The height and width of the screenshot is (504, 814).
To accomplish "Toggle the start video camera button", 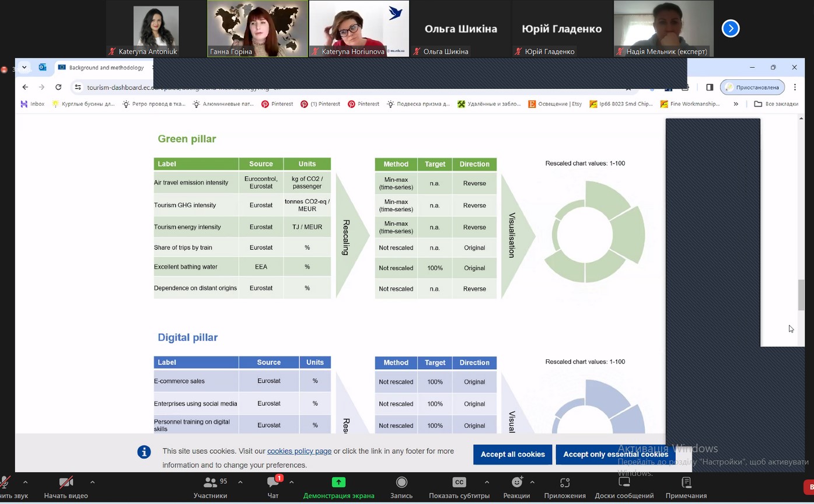I will pyautogui.click(x=66, y=482).
